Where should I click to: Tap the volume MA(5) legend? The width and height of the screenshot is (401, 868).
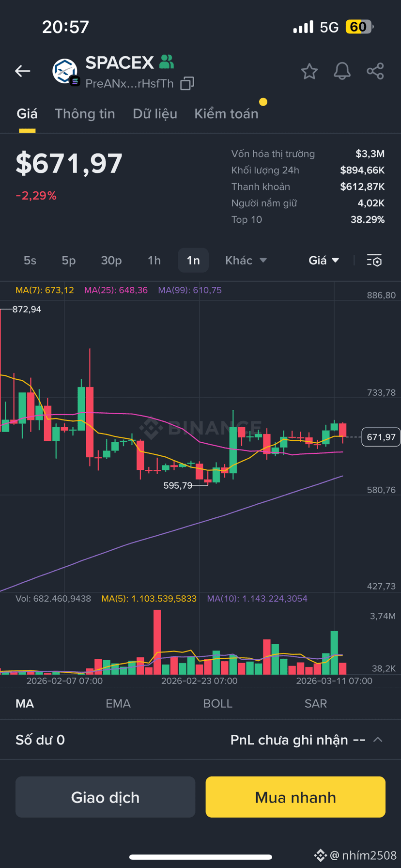click(x=149, y=599)
